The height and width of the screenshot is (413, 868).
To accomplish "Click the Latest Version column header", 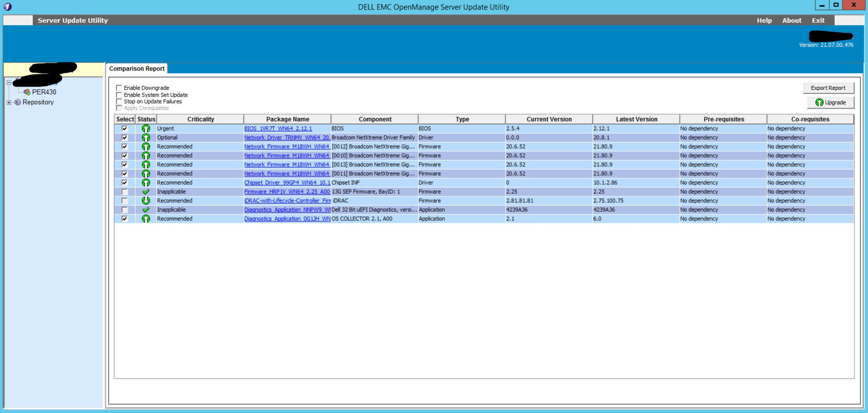I will tap(636, 119).
